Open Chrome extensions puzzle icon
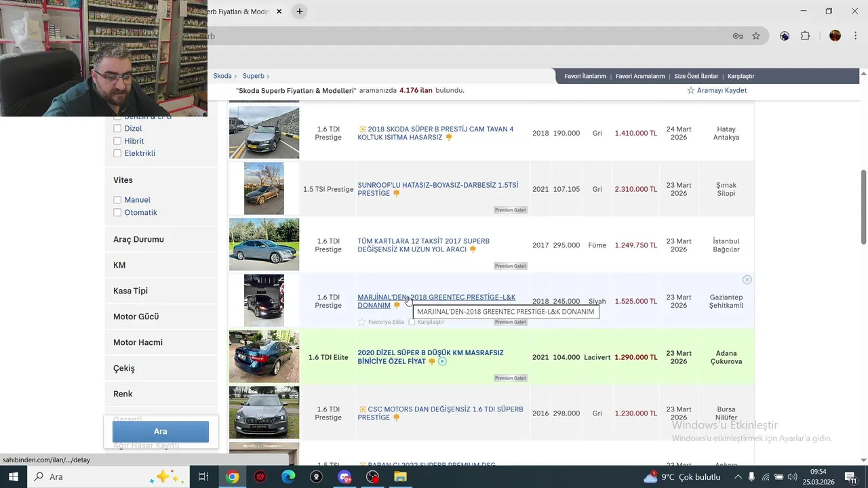Viewport: 868px width, 488px height. click(805, 36)
